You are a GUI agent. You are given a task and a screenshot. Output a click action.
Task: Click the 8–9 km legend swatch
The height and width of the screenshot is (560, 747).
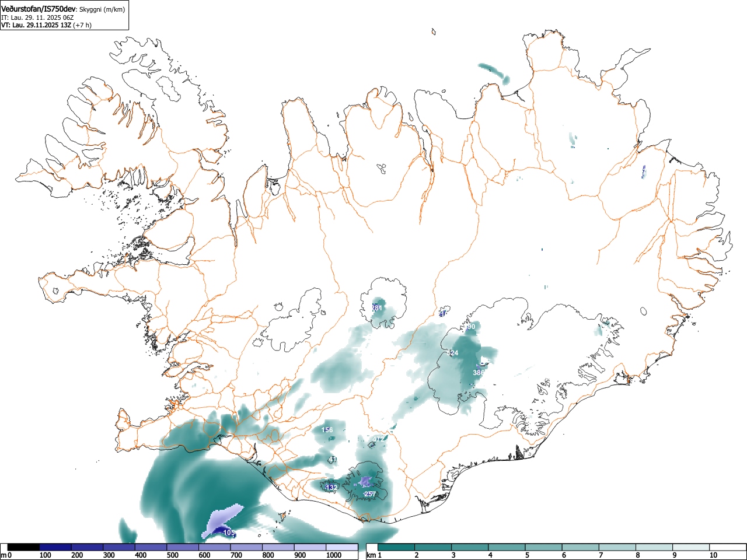[x=655, y=547]
